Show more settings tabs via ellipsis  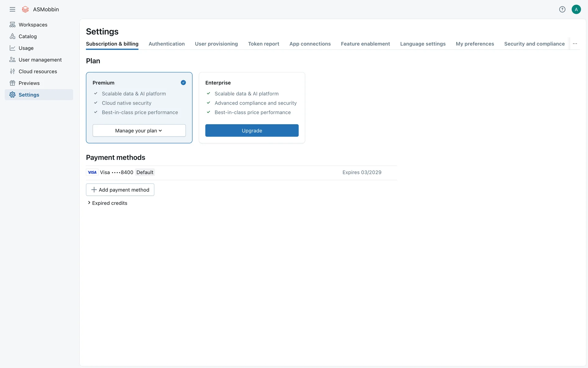pyautogui.click(x=575, y=44)
